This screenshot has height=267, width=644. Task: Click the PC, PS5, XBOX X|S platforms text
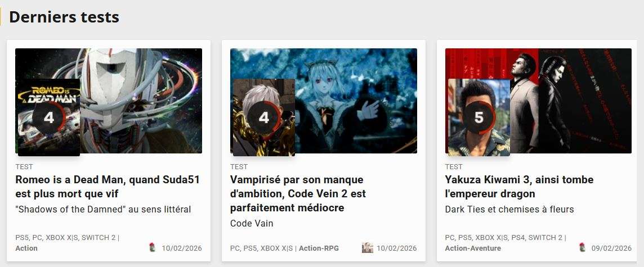coord(262,248)
